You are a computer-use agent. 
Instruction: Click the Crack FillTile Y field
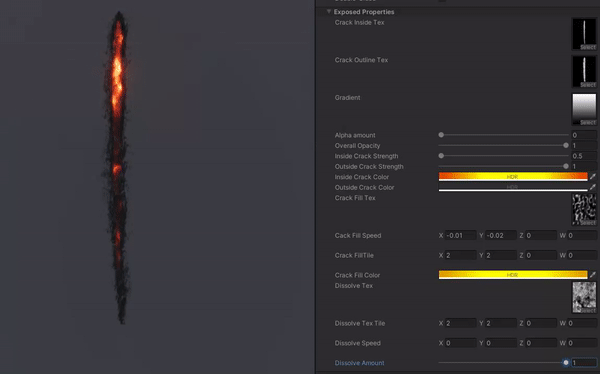pos(501,255)
